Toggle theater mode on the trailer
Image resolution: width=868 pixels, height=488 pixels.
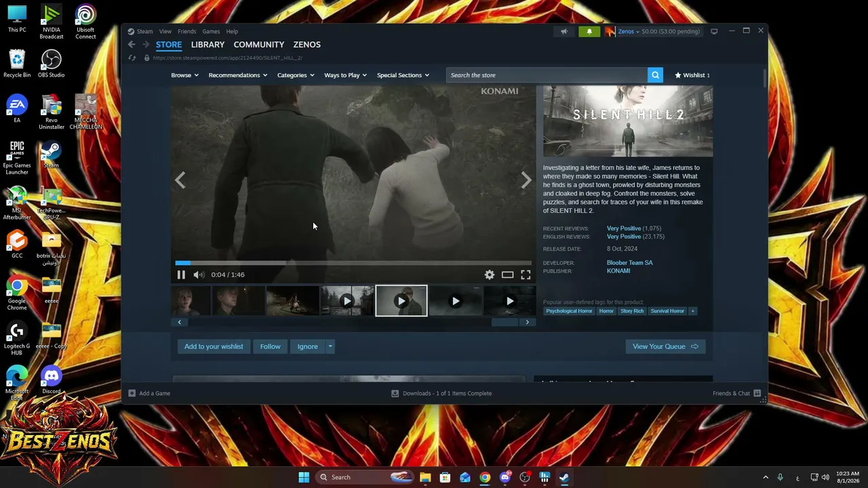click(507, 274)
